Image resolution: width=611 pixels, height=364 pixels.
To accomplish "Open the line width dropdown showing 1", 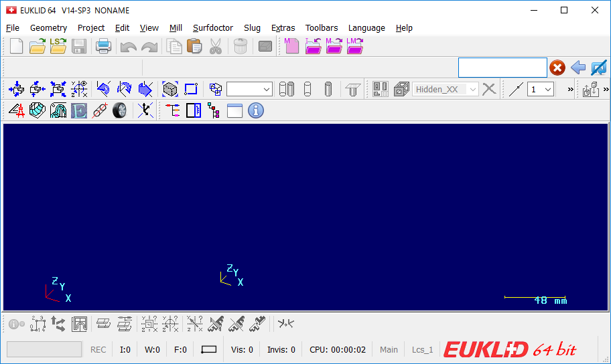I will 541,89.
